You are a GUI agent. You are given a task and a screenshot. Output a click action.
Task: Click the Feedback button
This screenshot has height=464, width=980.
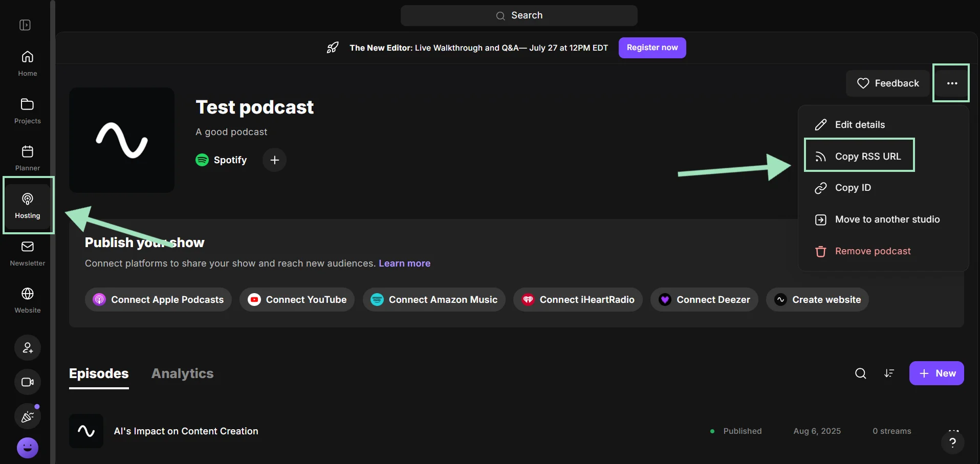887,83
